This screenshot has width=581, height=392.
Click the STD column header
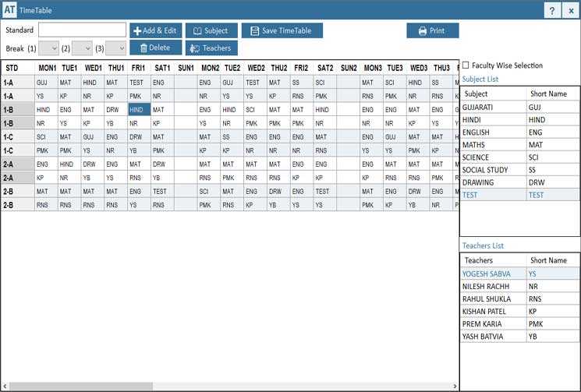pyautogui.click(x=12, y=68)
